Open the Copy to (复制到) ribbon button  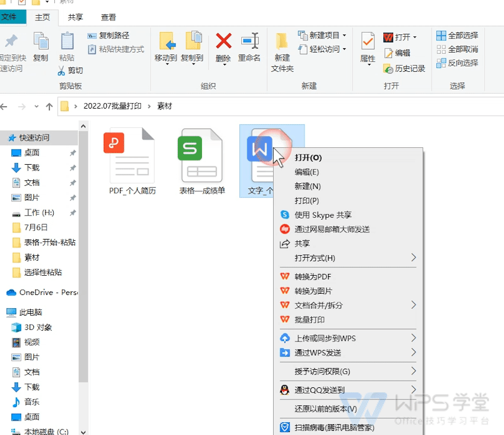point(192,48)
